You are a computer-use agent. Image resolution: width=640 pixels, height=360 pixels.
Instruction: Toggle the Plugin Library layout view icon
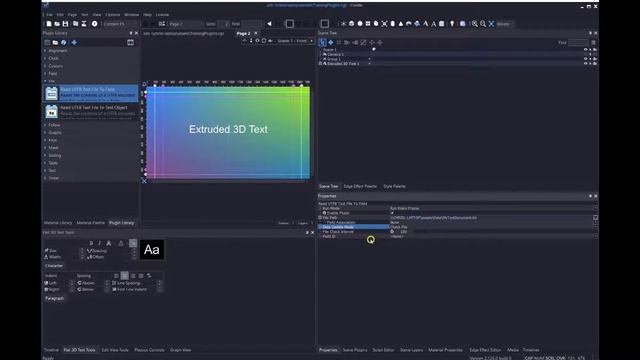coord(131,42)
